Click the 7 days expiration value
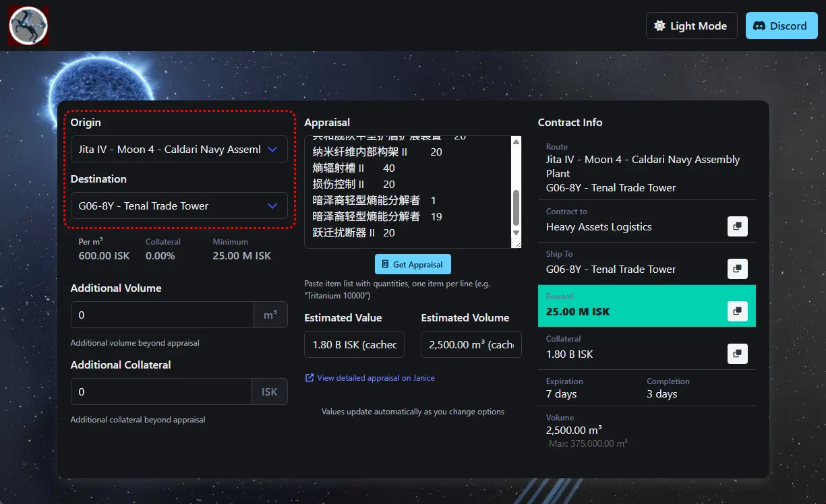This screenshot has width=826, height=504. (x=561, y=393)
